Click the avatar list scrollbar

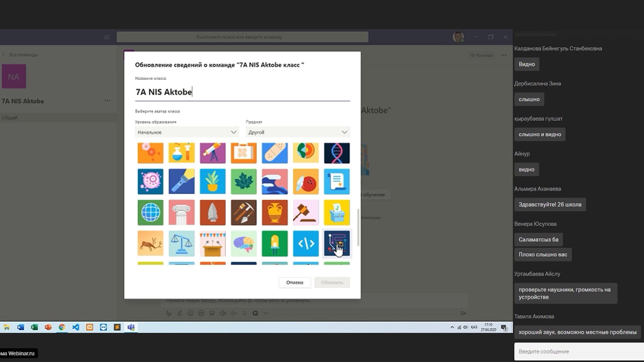(x=358, y=227)
